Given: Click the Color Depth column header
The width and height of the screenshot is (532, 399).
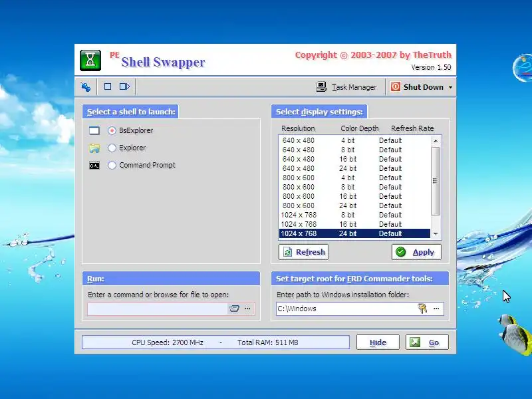Looking at the screenshot, I should [x=360, y=128].
